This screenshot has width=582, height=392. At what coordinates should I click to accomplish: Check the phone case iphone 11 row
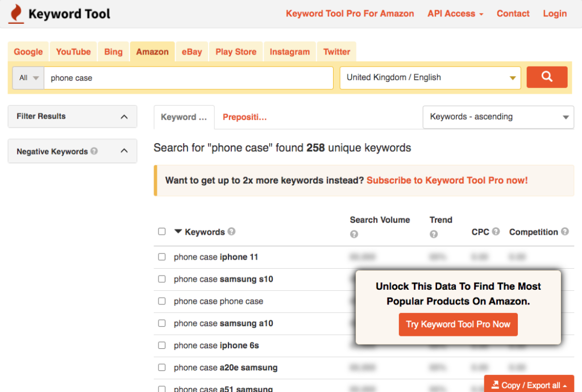[162, 257]
